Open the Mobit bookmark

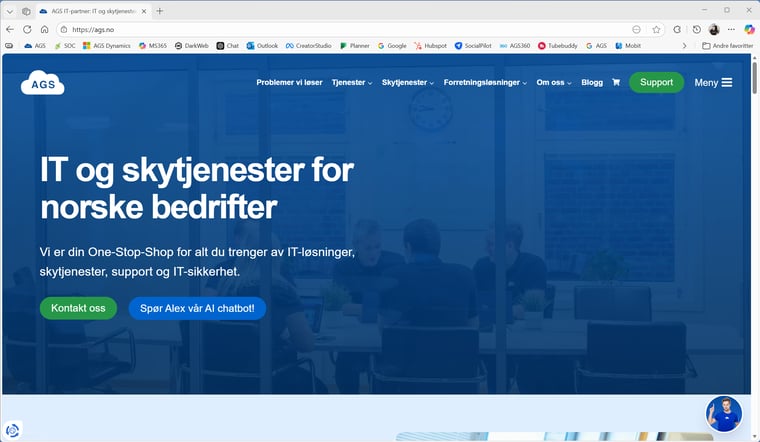628,46
